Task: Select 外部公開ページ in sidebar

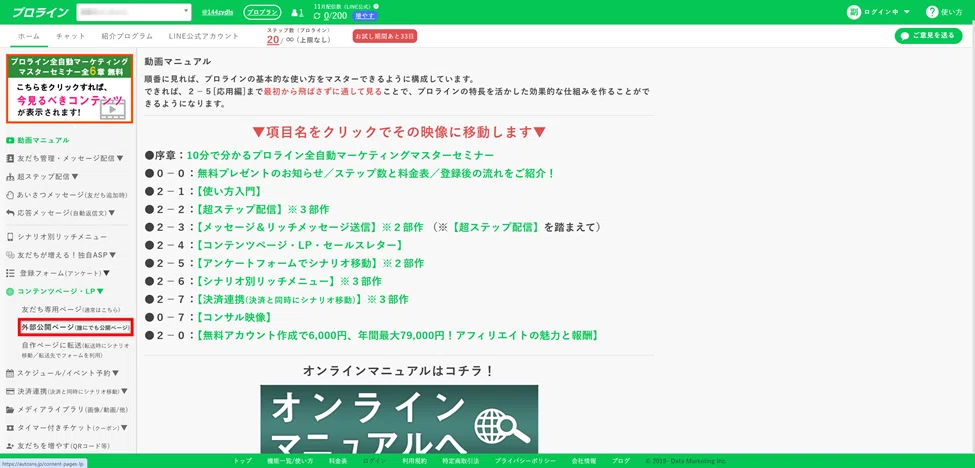Action: click(x=75, y=327)
